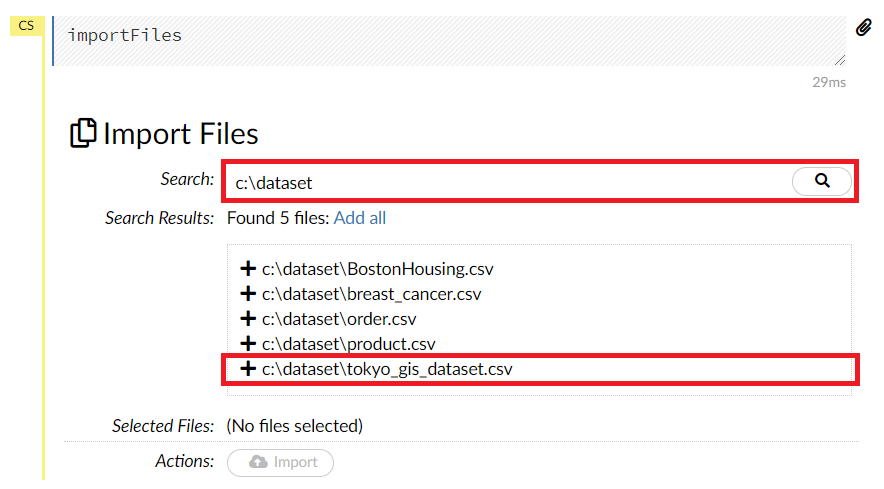Select the c:\dataset\tokyo_gis_dataset.csv file name
Viewport: 884px width, 489px height.
[x=387, y=369]
